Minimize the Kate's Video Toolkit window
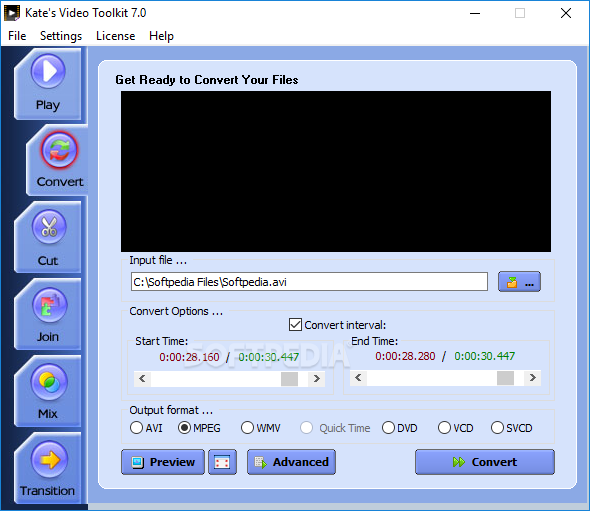The height and width of the screenshot is (511, 590). pyautogui.click(x=475, y=13)
